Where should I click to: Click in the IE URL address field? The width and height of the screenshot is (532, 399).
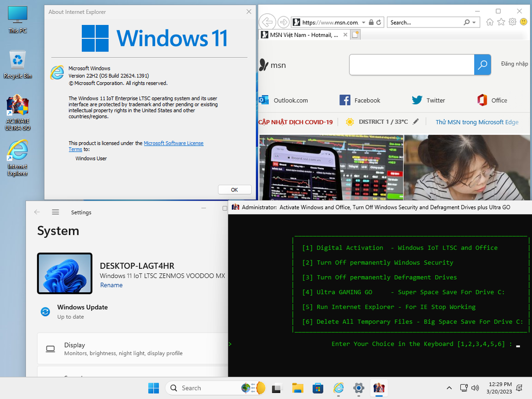(x=330, y=22)
